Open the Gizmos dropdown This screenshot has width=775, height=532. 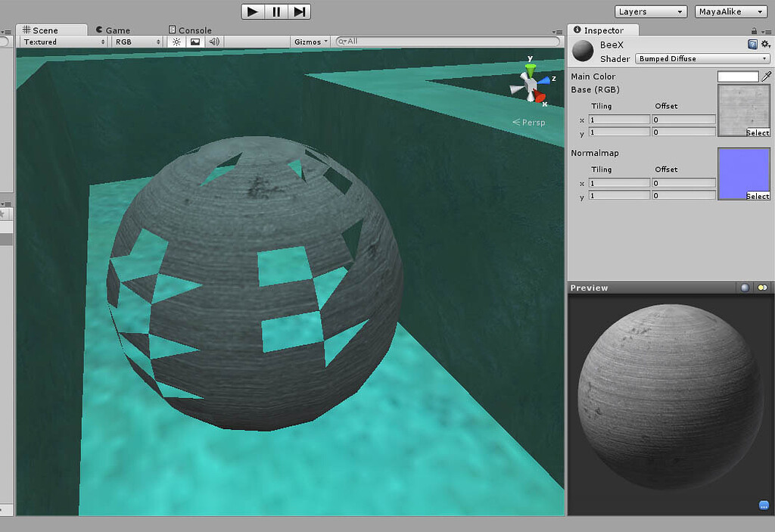pos(309,42)
